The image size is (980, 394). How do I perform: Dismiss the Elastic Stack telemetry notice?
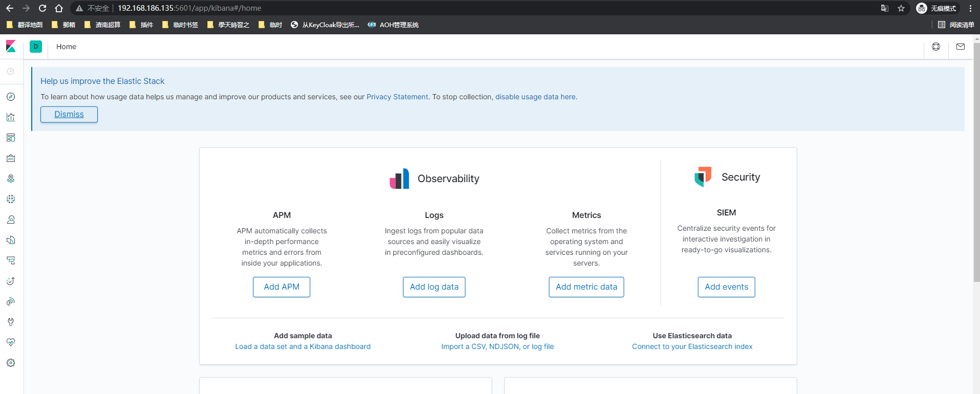pos(69,115)
